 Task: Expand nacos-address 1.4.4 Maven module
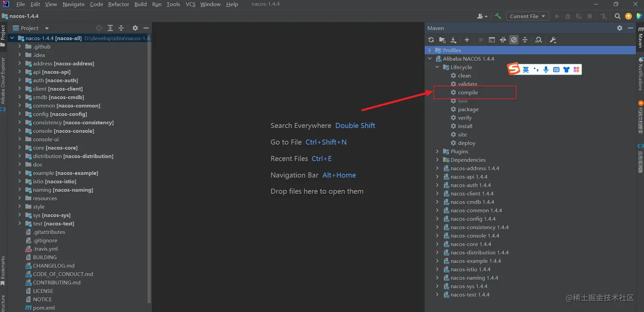[x=437, y=168]
